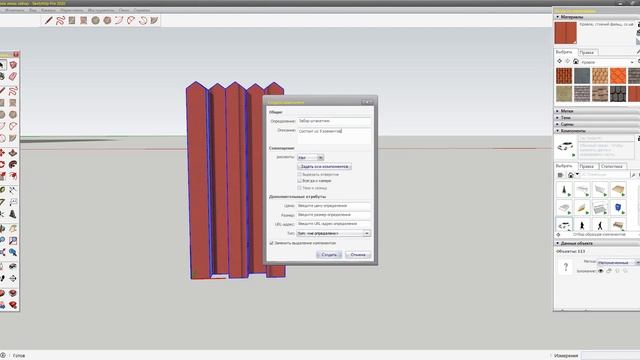This screenshot has height=360, width=640.
Task: Enable the 'Тени к солнцу' checkbox
Action: point(299,188)
